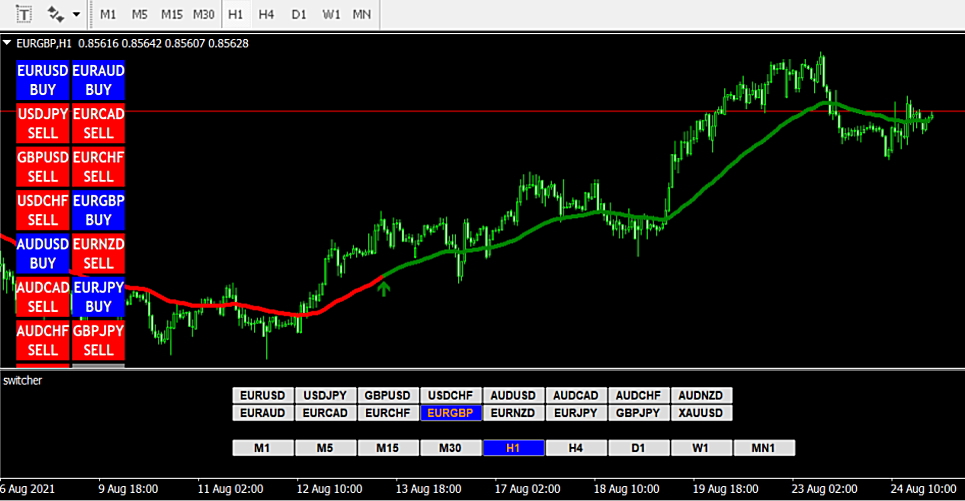
Task: Click the green up arrow signal on chart
Action: (x=383, y=287)
